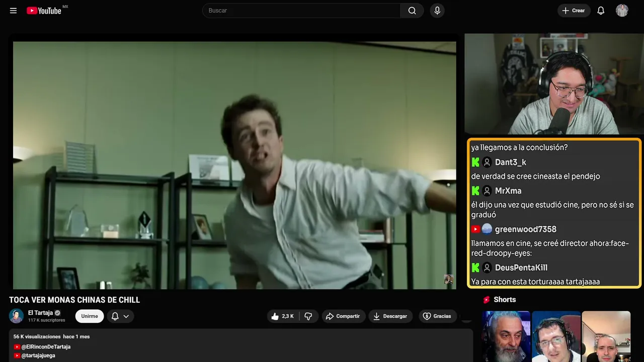Click the Shorts section logo icon
This screenshot has width=644, height=362.
tap(487, 300)
